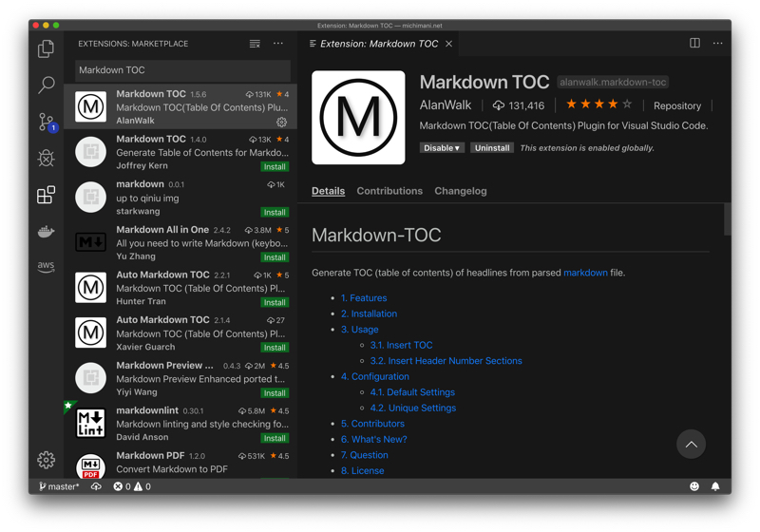Open the markdown hyperlink in description

[585, 273]
